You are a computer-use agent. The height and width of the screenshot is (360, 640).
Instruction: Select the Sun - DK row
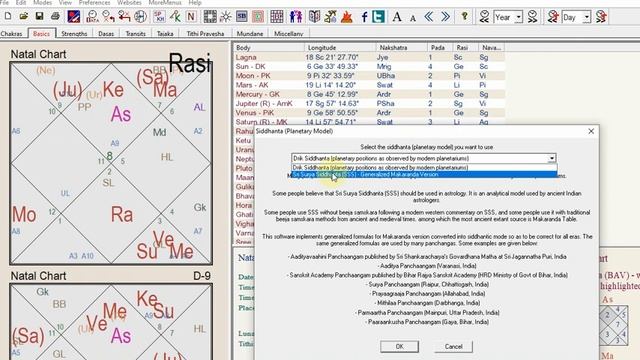point(369,67)
